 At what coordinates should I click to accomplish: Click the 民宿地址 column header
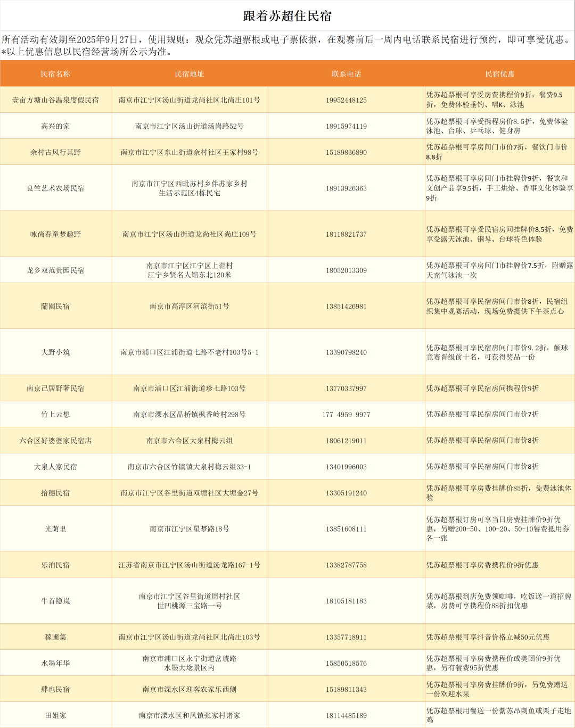(x=189, y=74)
